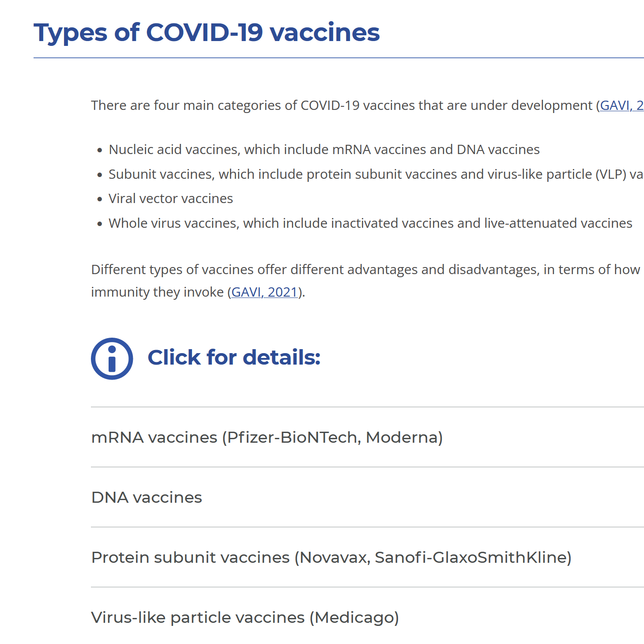The width and height of the screenshot is (644, 644).
Task: Expand the DNA vaccines section
Action: tap(367, 497)
